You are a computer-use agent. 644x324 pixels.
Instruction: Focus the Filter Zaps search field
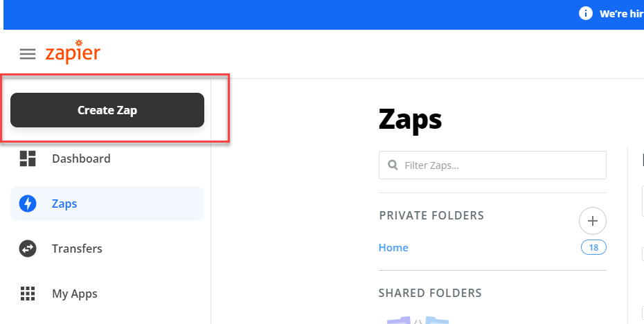pos(492,165)
